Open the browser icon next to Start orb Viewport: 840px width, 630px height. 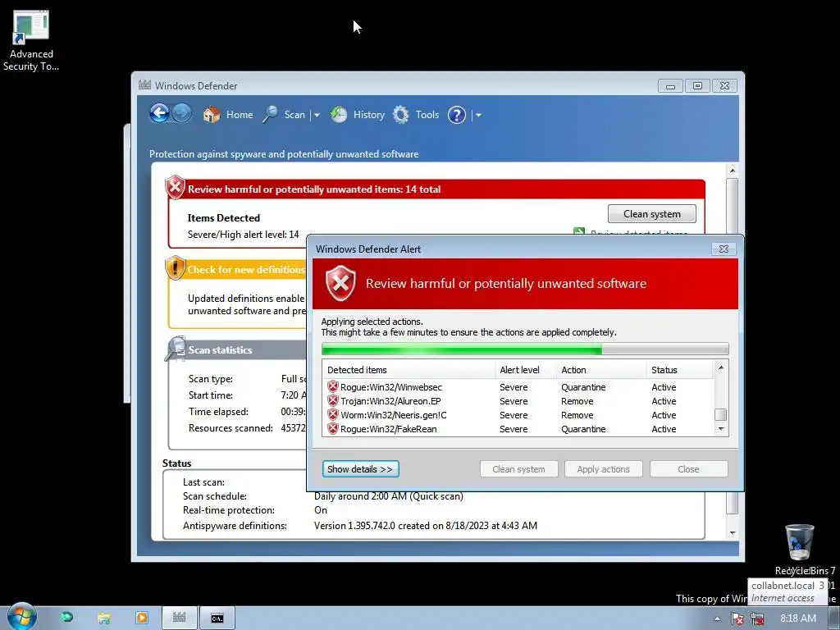coord(67,617)
